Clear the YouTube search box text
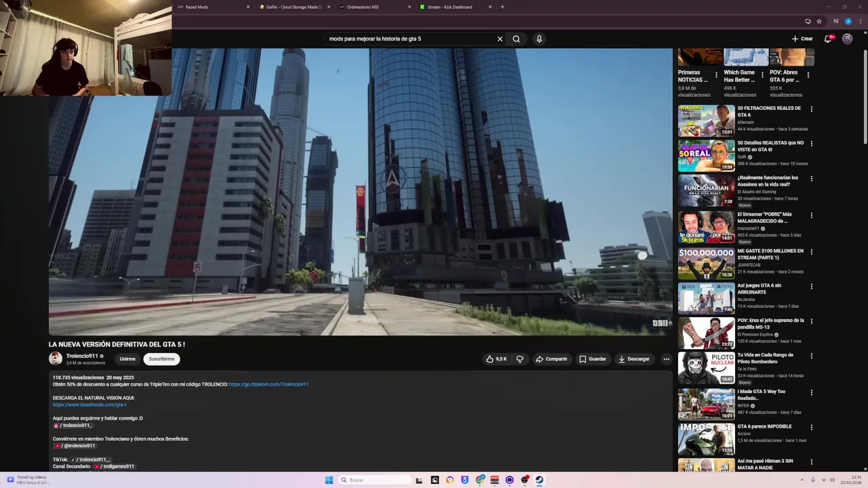 500,39
